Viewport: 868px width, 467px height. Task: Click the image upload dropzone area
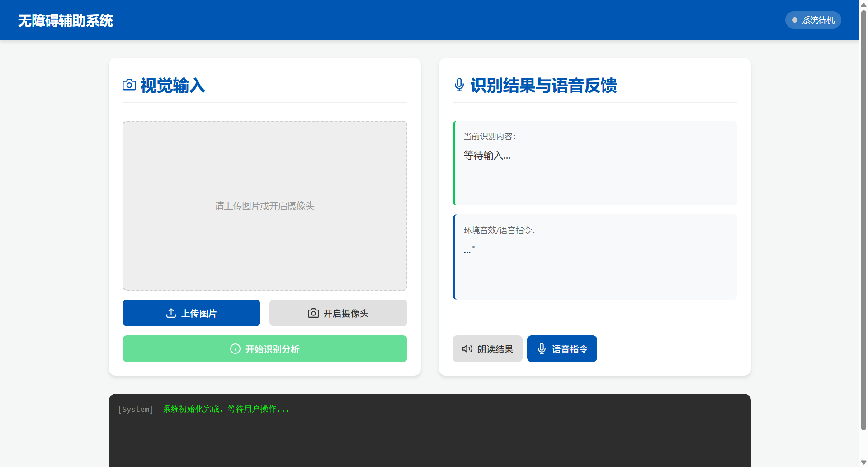coord(264,205)
